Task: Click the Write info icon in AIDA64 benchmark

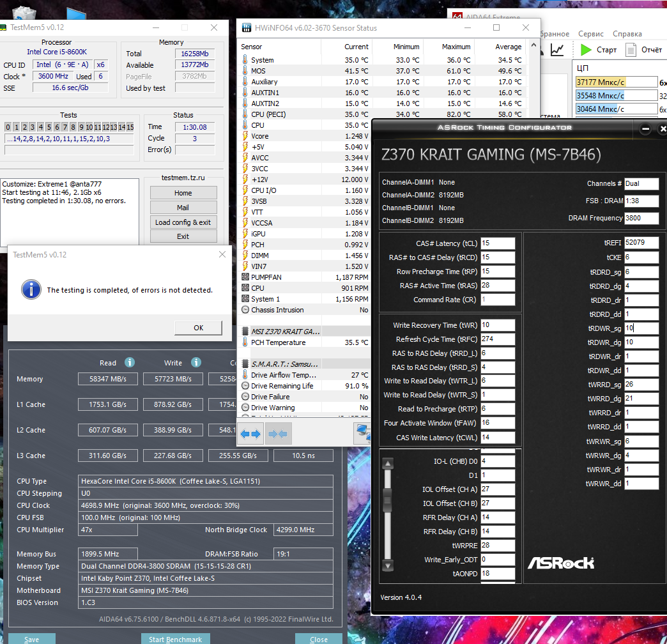Action: point(196,362)
